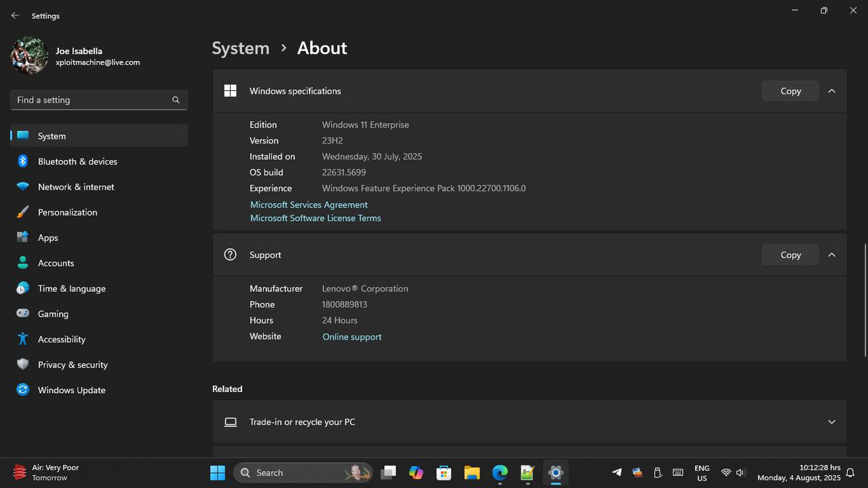Collapse the Windows specifications section
The image size is (868, 488).
coord(831,91)
